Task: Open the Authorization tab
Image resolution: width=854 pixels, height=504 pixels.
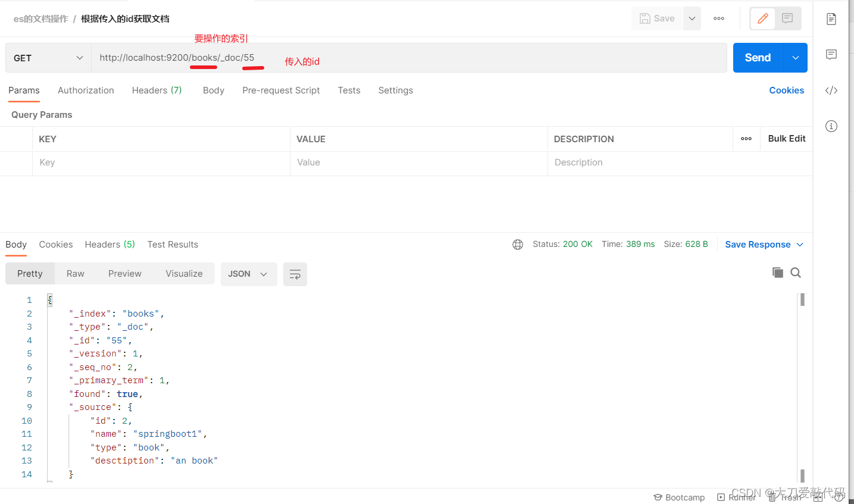Action: (86, 90)
